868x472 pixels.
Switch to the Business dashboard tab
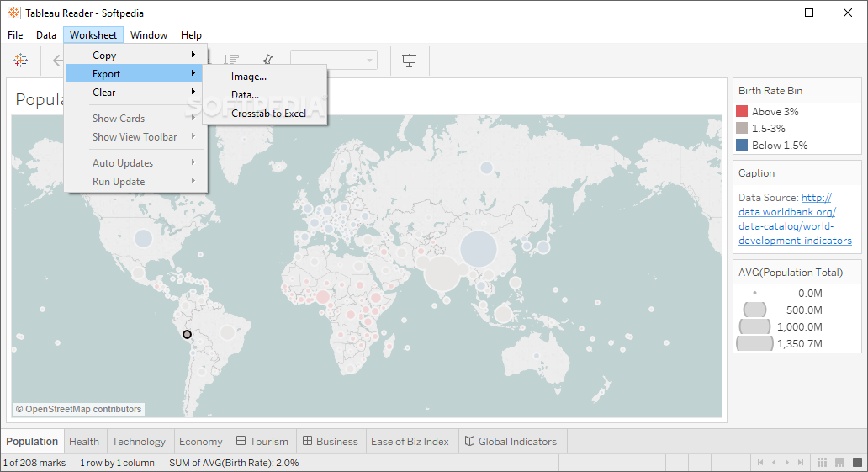coord(331,442)
